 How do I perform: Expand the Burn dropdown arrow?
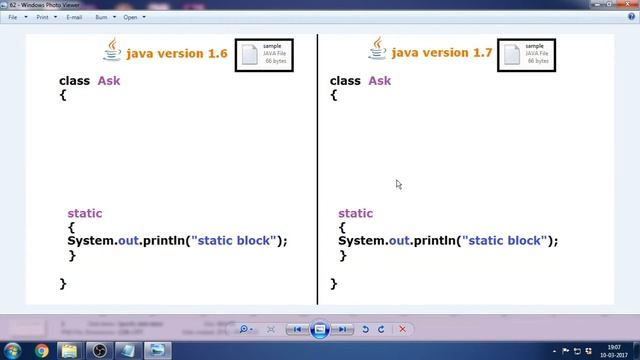tap(114, 17)
